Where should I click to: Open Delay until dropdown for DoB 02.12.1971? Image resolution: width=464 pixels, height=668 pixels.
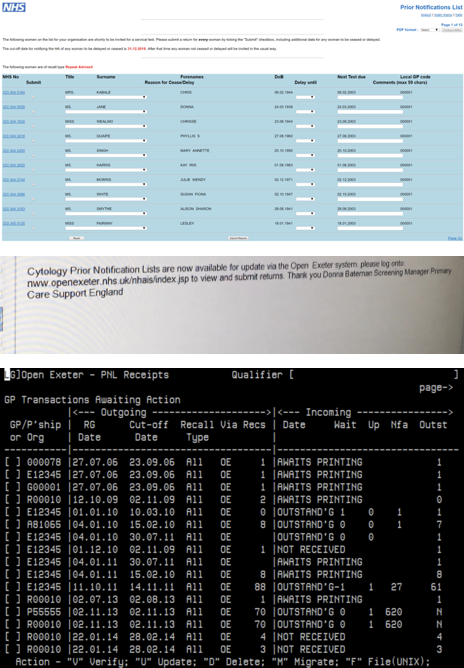pyautogui.click(x=305, y=184)
